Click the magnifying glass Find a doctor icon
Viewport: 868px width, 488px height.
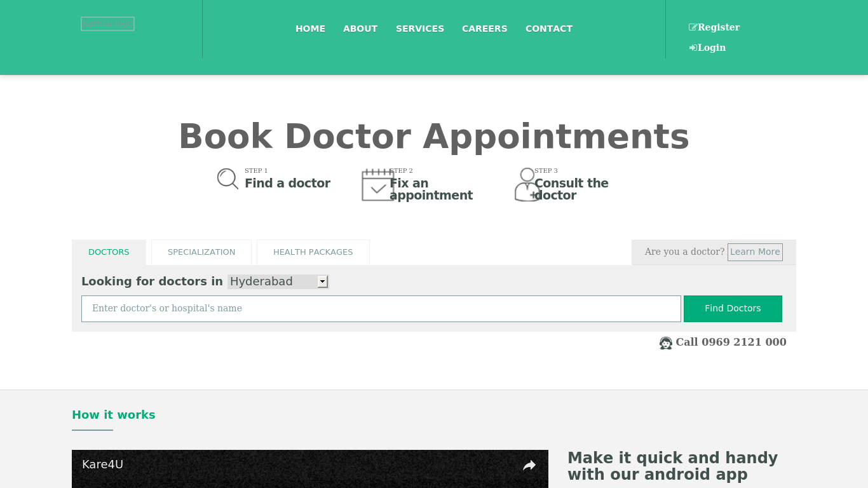pyautogui.click(x=227, y=179)
